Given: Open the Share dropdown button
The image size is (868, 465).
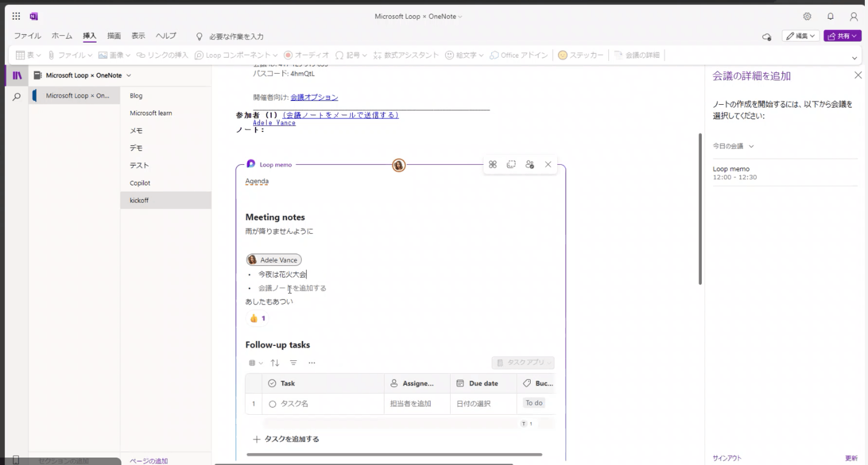Looking at the screenshot, I should [x=842, y=36].
